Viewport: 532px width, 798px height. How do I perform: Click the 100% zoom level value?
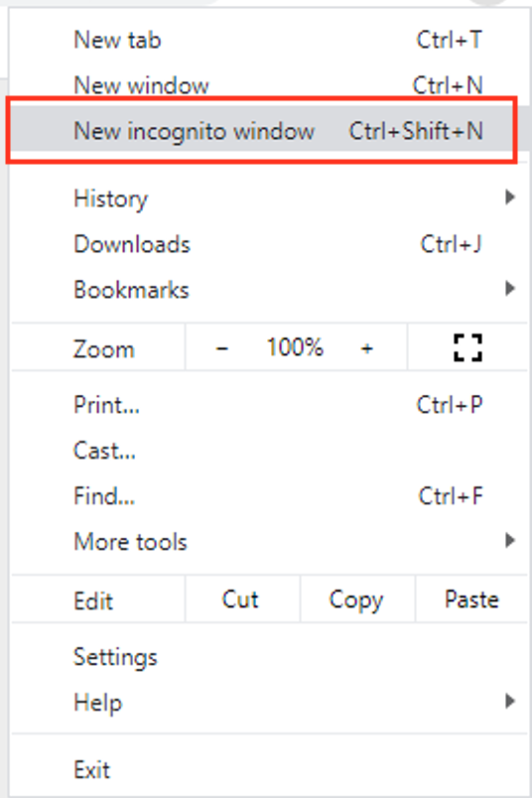(295, 348)
